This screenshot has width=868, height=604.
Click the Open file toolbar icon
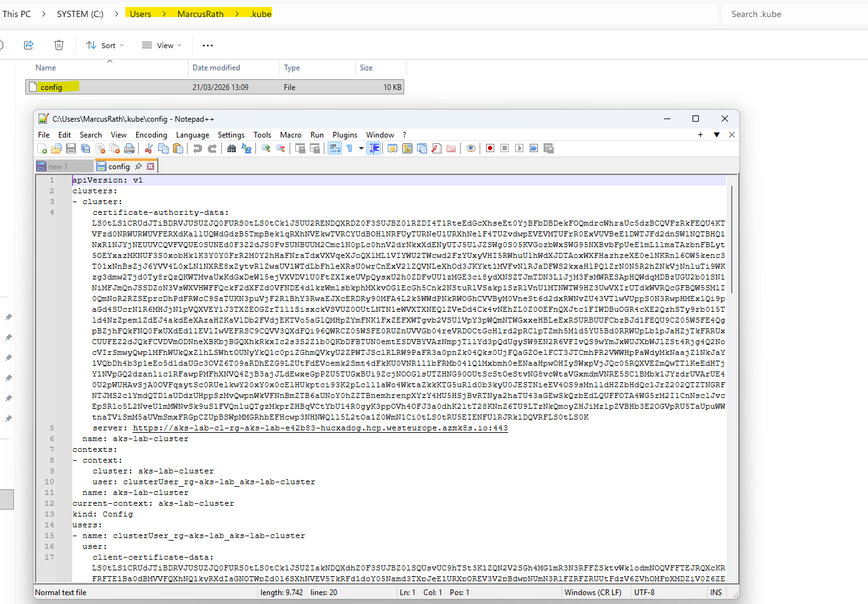[x=56, y=148]
